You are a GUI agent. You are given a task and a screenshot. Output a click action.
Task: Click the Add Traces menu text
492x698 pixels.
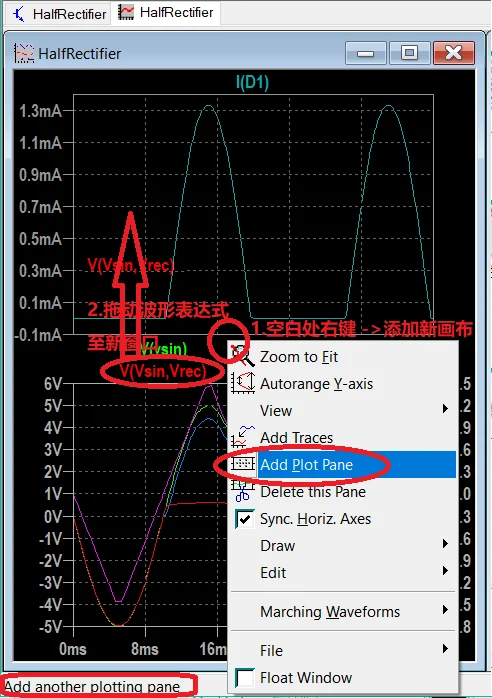pyautogui.click(x=297, y=438)
